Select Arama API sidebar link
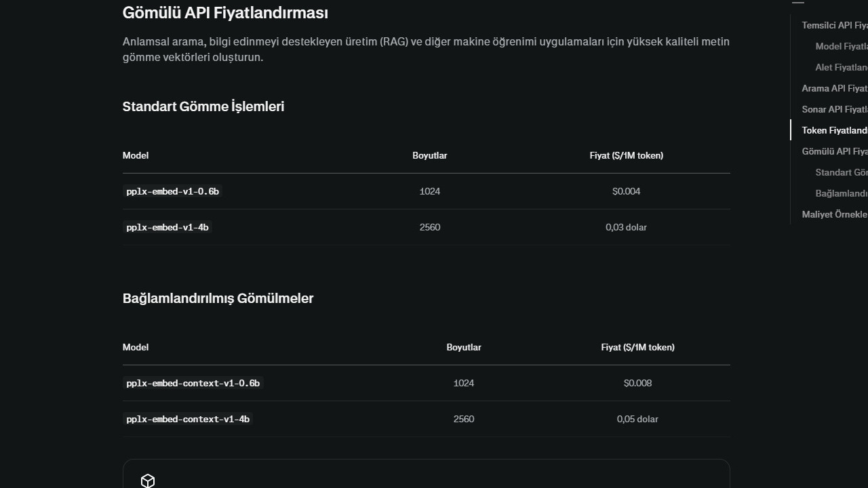868x488 pixels. click(835, 88)
